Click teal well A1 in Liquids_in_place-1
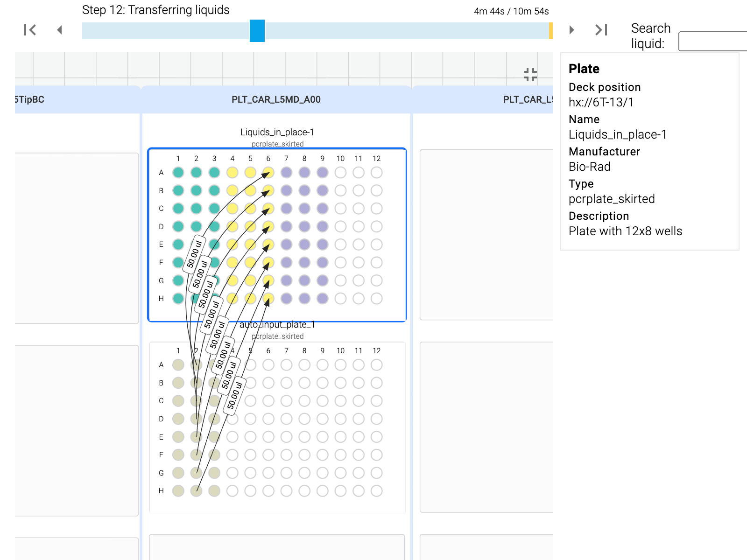Screen dimensions: 747x560 (x=178, y=173)
